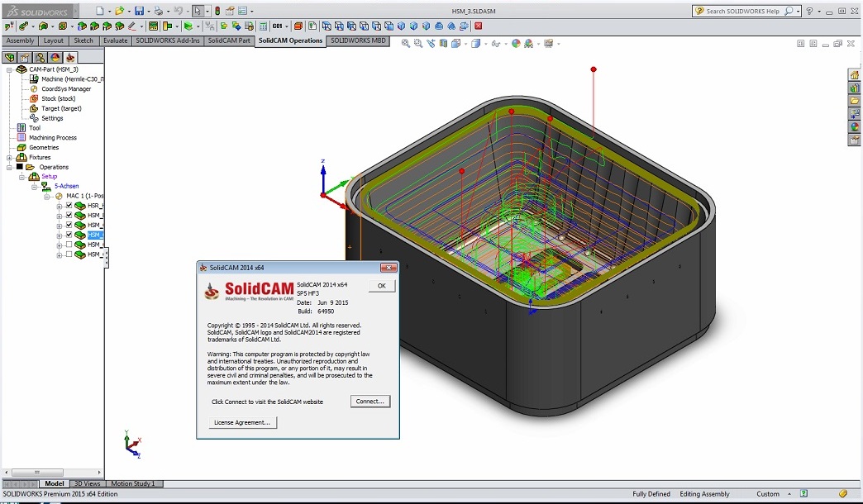The height and width of the screenshot is (504, 863).
Task: Switch to the SOLIDWORKS MBD tab
Action: 358,40
